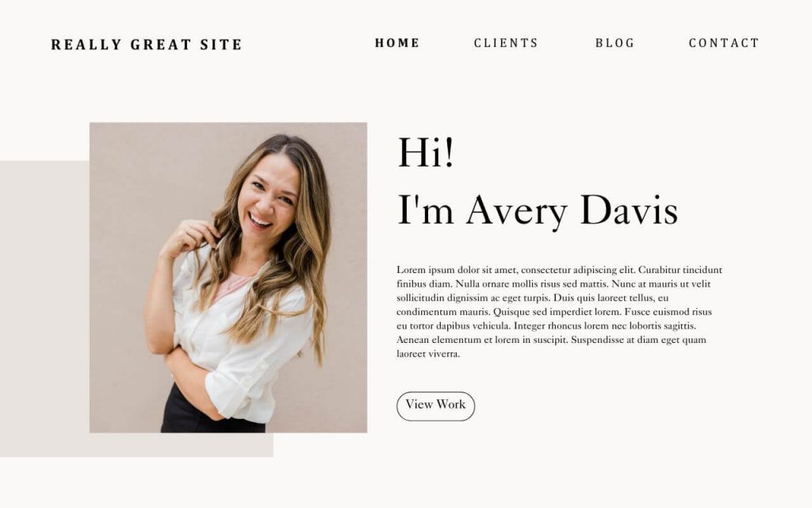Click the "Hi!" heading
Screen dimensions: 812x508
point(425,152)
